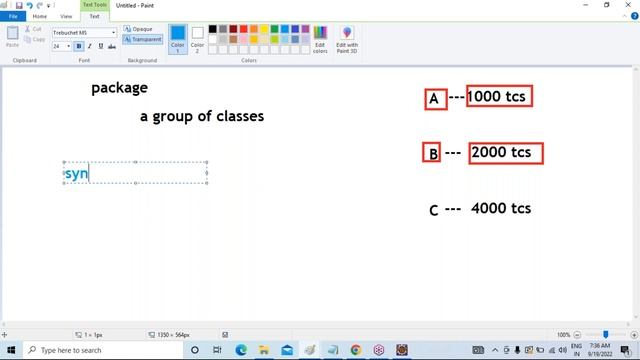Image resolution: width=640 pixels, height=360 pixels.
Task: Click the Paint taskbar icon
Action: (x=310, y=350)
